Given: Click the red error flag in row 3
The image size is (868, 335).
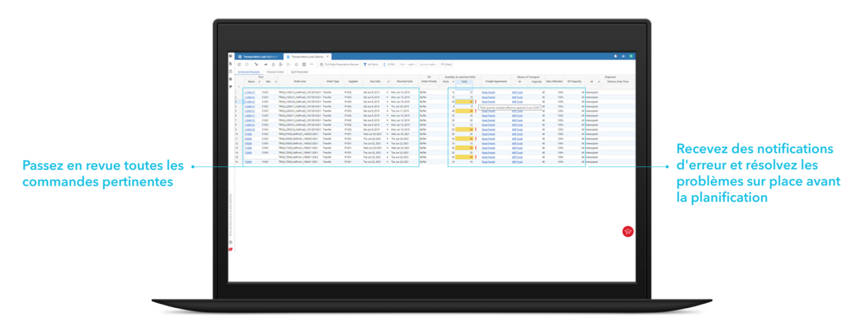Looking at the screenshot, I should (x=476, y=102).
